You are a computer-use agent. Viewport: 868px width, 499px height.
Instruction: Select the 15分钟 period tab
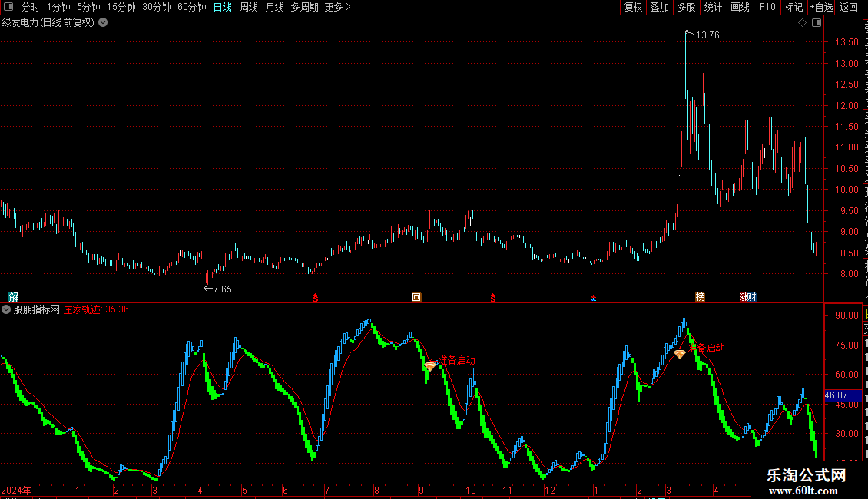point(121,7)
